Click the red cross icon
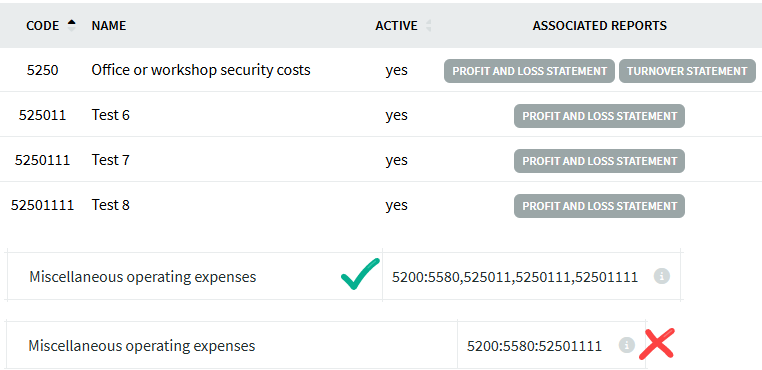Screen dimensions: 762x370 (x=657, y=344)
